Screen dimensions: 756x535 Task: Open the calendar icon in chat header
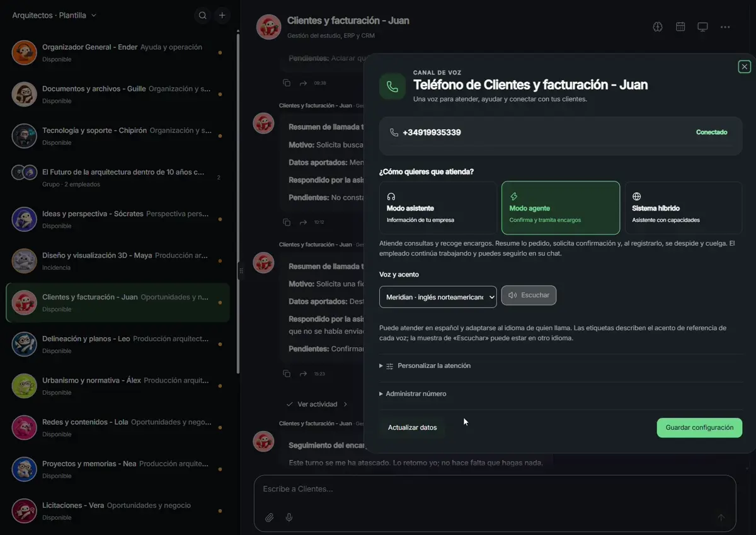680,26
